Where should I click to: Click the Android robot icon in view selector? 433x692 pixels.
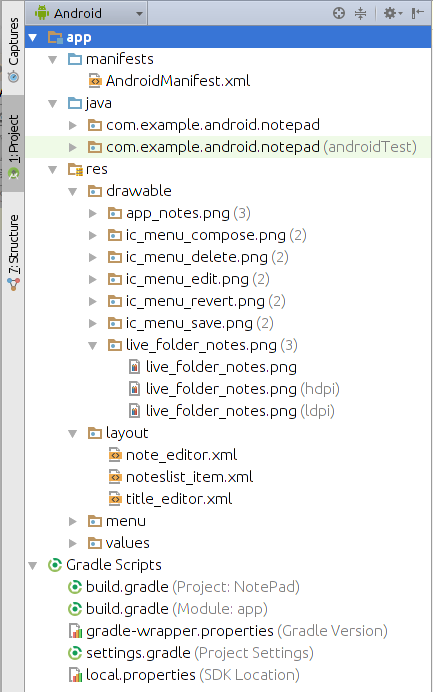42,13
